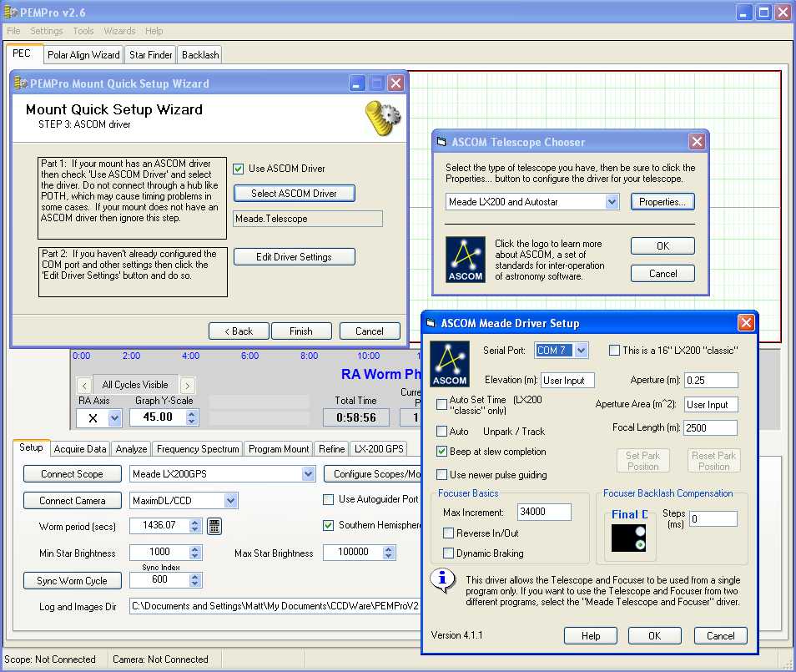Close the ASCOM Telescope Chooser dialog
796x672 pixels.
coord(697,141)
